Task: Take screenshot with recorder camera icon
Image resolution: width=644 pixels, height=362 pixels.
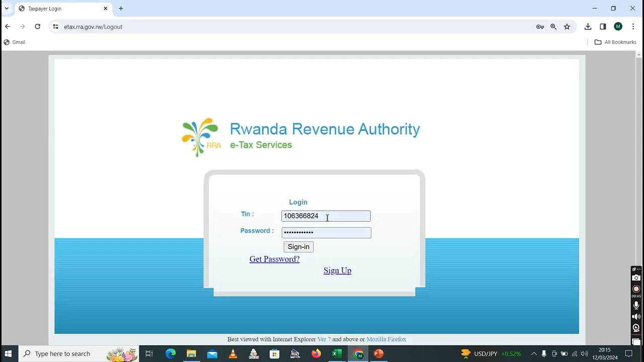Action: [x=636, y=278]
